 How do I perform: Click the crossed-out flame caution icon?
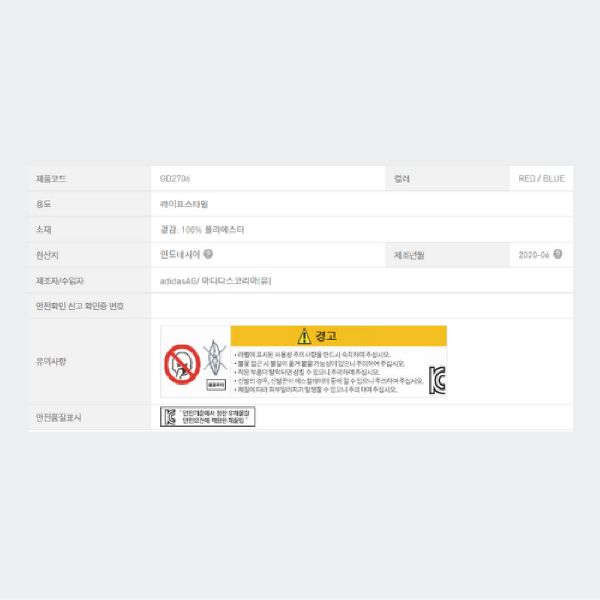[x=215, y=357]
